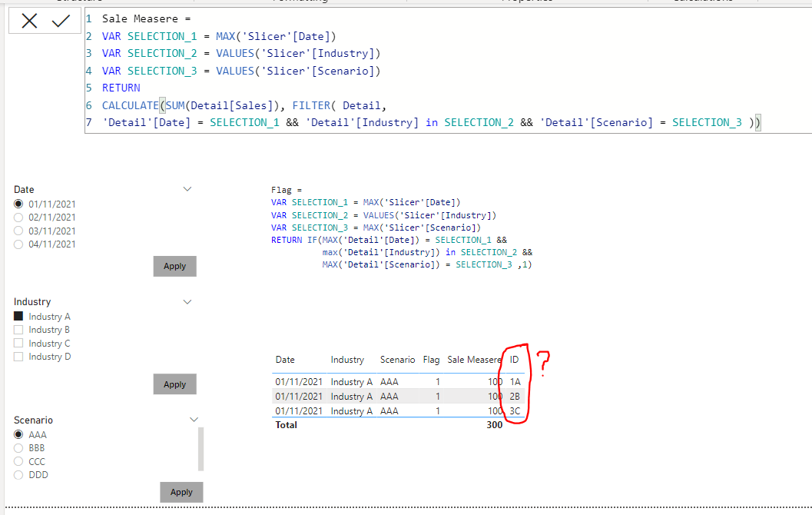812x515 pixels.
Task: Select date 03/11/2021 radio button
Action: pos(18,231)
